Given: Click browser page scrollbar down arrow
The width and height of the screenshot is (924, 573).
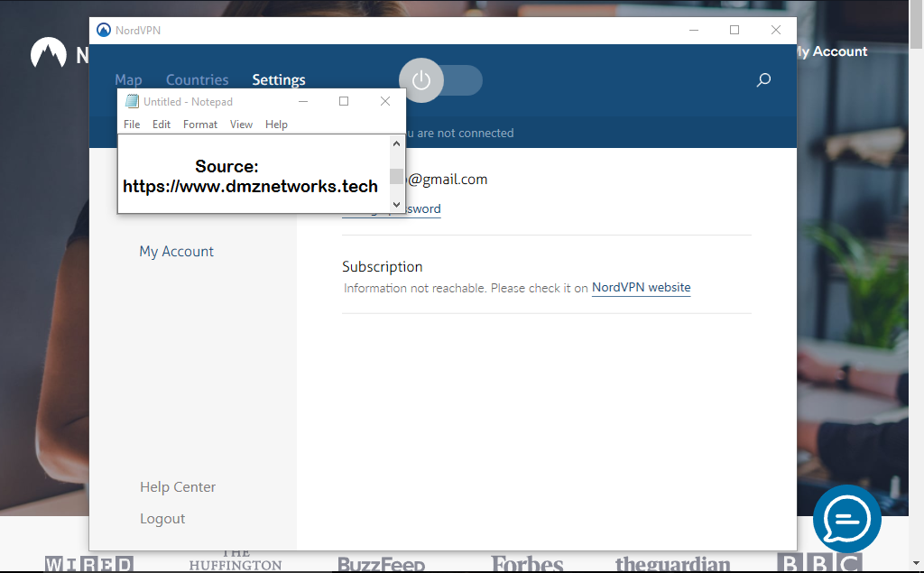Looking at the screenshot, I should tap(917, 564).
